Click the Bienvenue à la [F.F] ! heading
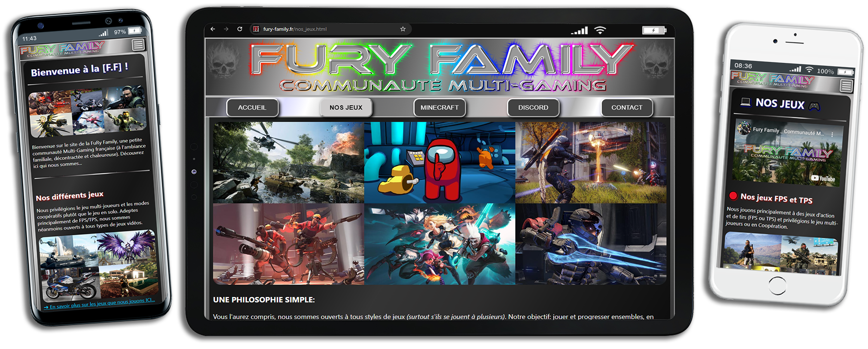The image size is (868, 349). pyautogui.click(x=79, y=70)
